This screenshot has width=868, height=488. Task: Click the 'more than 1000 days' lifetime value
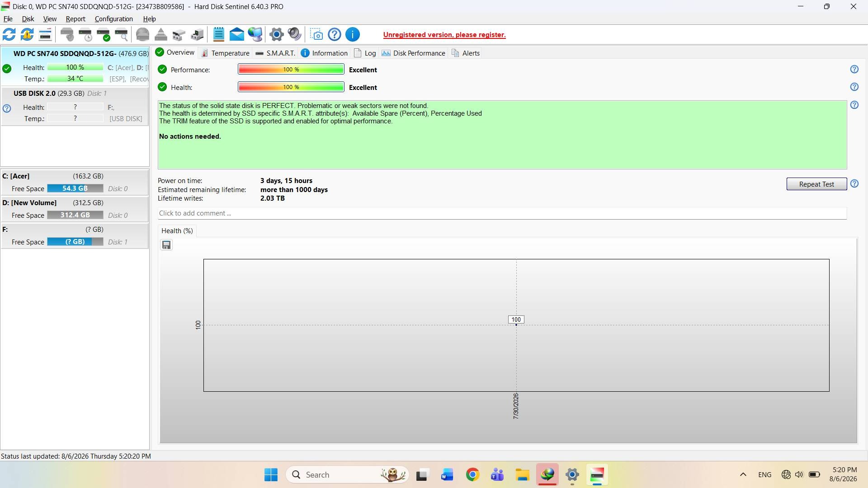click(294, 190)
